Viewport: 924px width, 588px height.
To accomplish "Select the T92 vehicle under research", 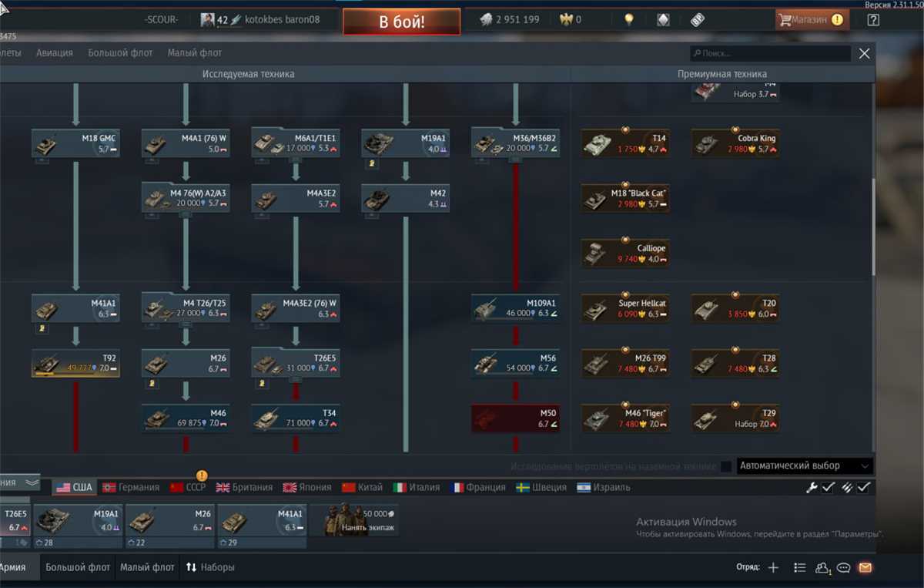I will (x=75, y=363).
